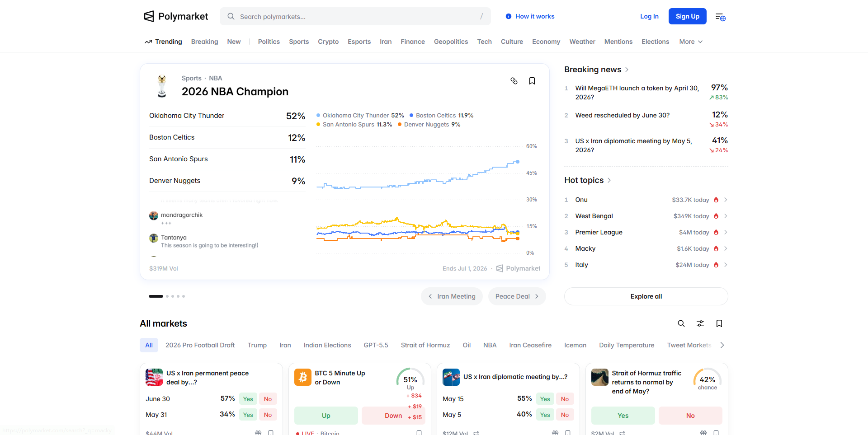The width and height of the screenshot is (868, 435).
Task: Click the Bitcoin icon on BTC market
Action: click(x=303, y=377)
